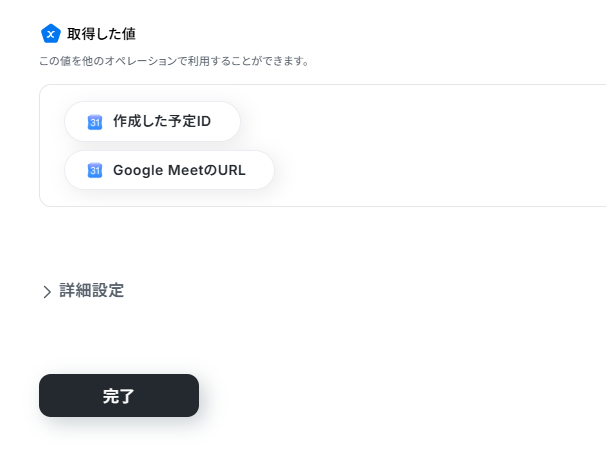The width and height of the screenshot is (606, 450).
Task: Click the number 31 on the first calendar icon
Action: [x=95, y=123]
